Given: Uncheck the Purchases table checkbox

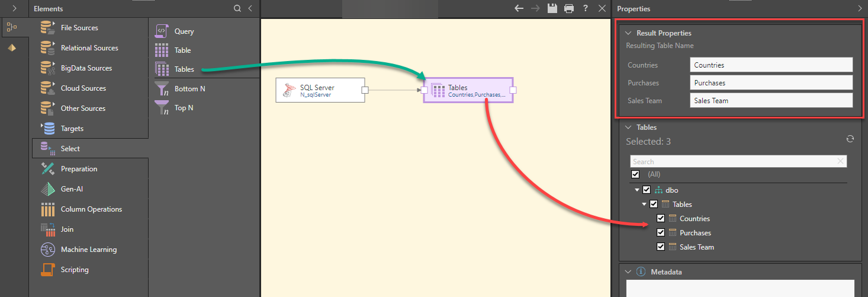Looking at the screenshot, I should point(661,233).
